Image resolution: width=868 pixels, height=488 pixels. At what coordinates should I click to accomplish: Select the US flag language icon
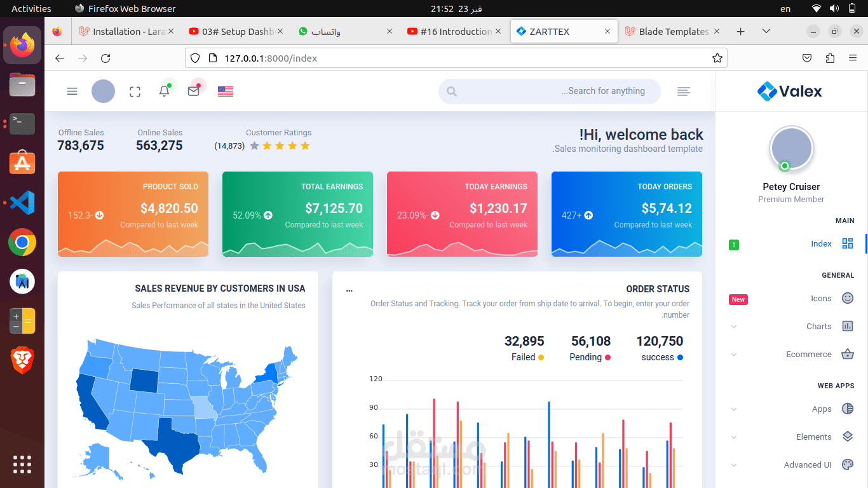click(226, 91)
